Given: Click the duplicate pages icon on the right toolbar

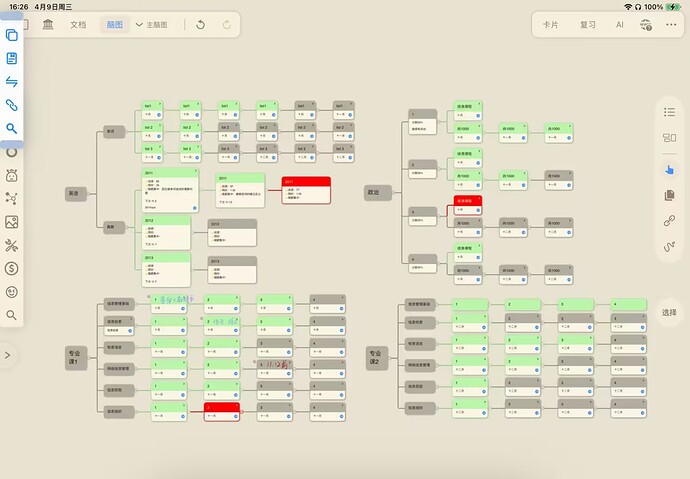Looking at the screenshot, I should coord(669,195).
